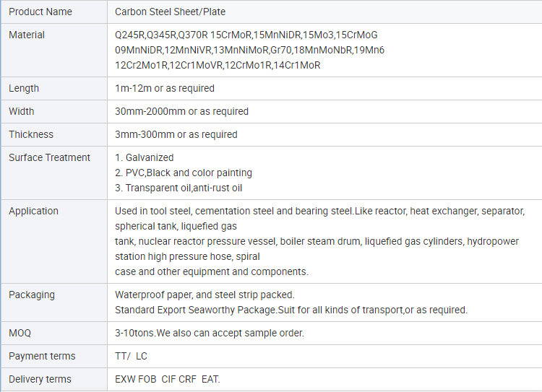The height and width of the screenshot is (392, 542).
Task: Select the EXW FOB CIF delivery terms value
Action: pos(168,379)
